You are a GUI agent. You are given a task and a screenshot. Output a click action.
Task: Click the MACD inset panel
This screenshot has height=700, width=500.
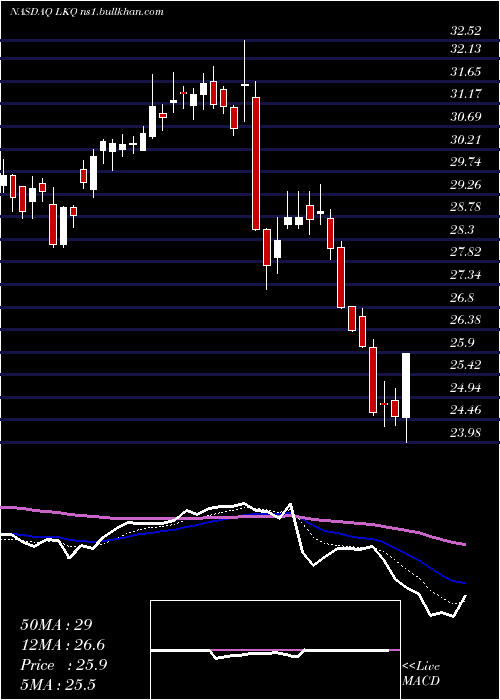[x=275, y=650]
